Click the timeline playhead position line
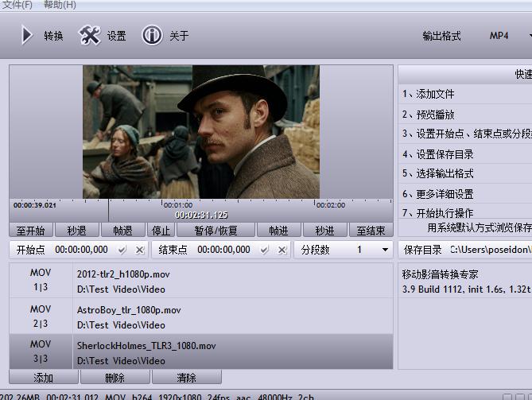This screenshot has height=400, width=532. 109,211
